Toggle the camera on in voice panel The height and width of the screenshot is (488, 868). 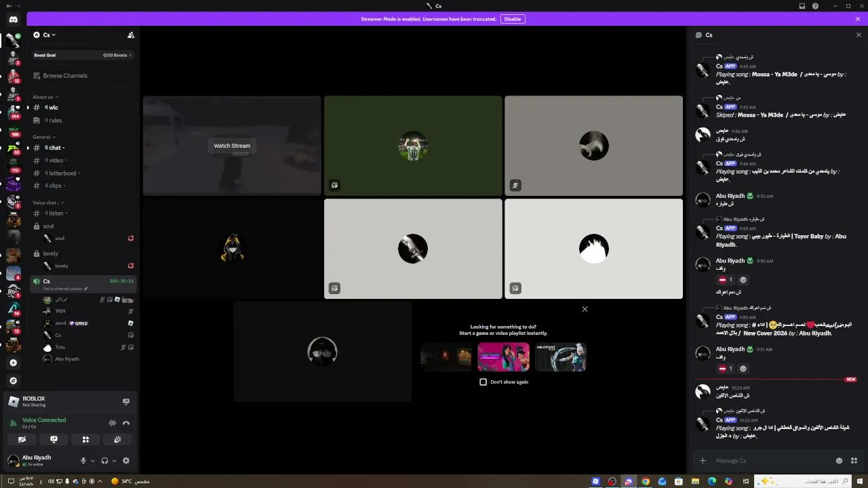click(x=22, y=440)
